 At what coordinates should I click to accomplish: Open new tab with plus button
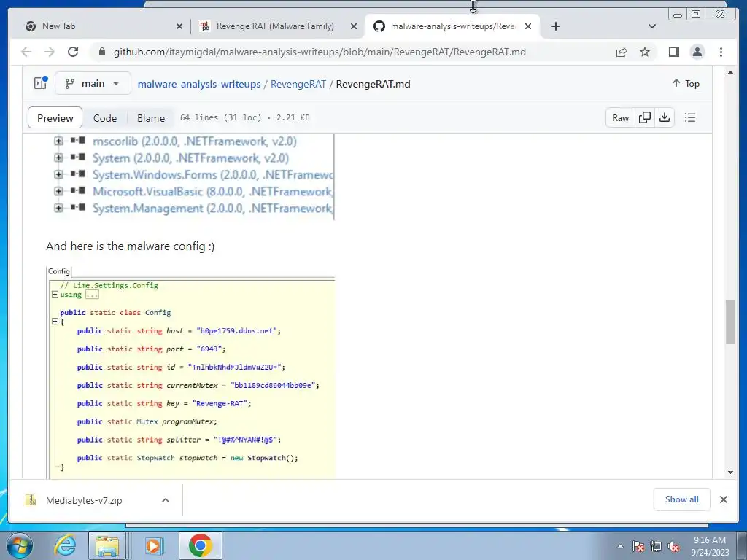point(555,26)
